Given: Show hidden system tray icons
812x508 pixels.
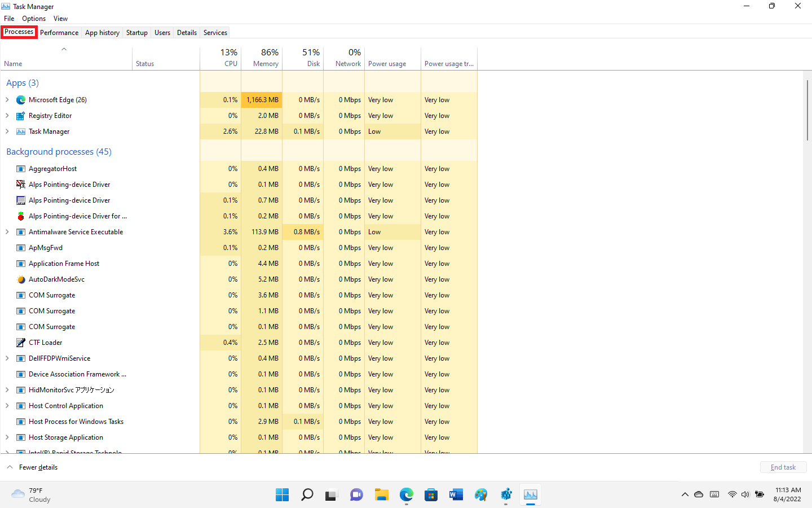Looking at the screenshot, I should pos(685,494).
